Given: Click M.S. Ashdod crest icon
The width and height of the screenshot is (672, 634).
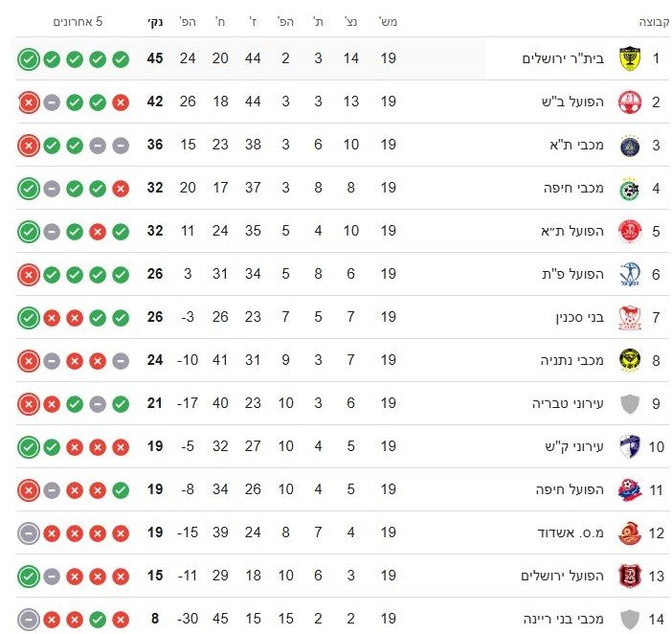Looking at the screenshot, I should coord(628,533).
